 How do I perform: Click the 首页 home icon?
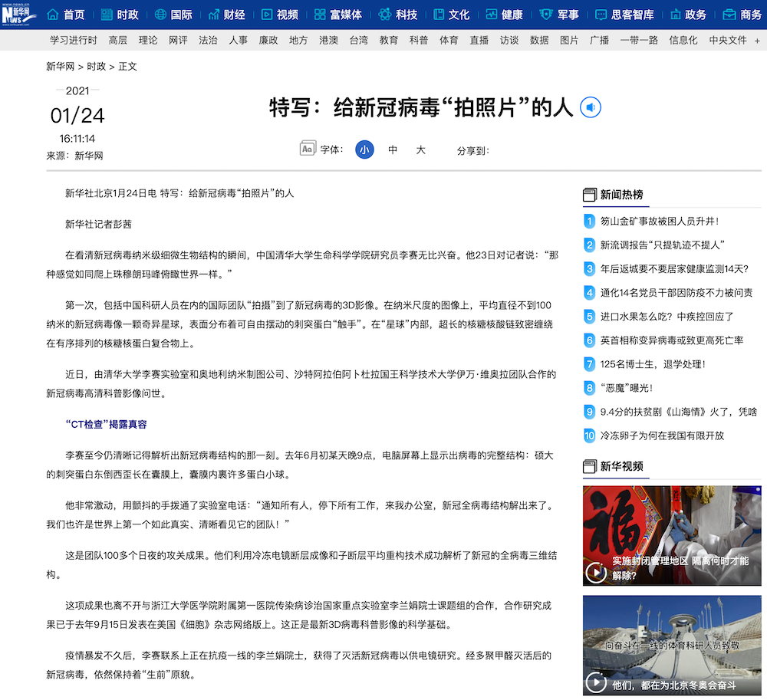coord(52,15)
